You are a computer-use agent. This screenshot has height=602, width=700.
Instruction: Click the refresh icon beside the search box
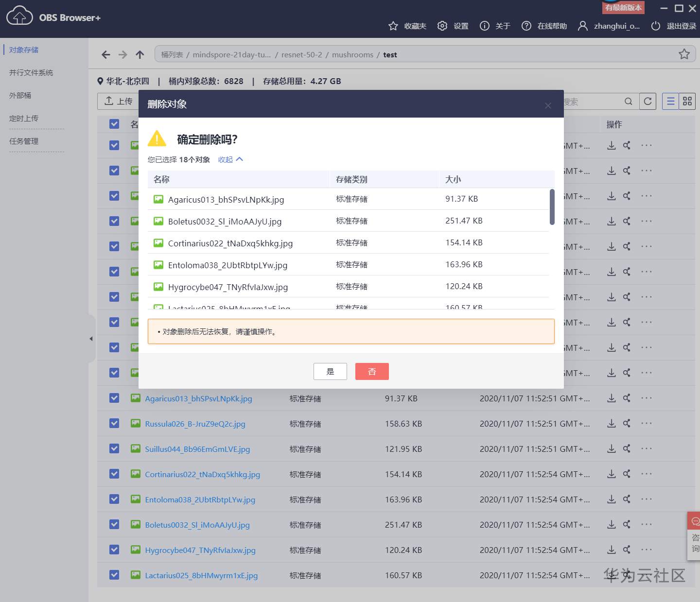[647, 101]
